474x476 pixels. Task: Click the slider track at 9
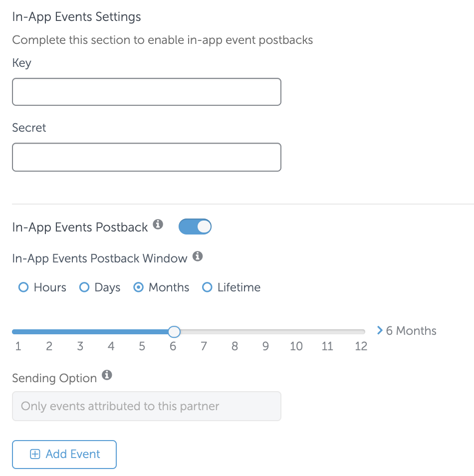click(266, 332)
